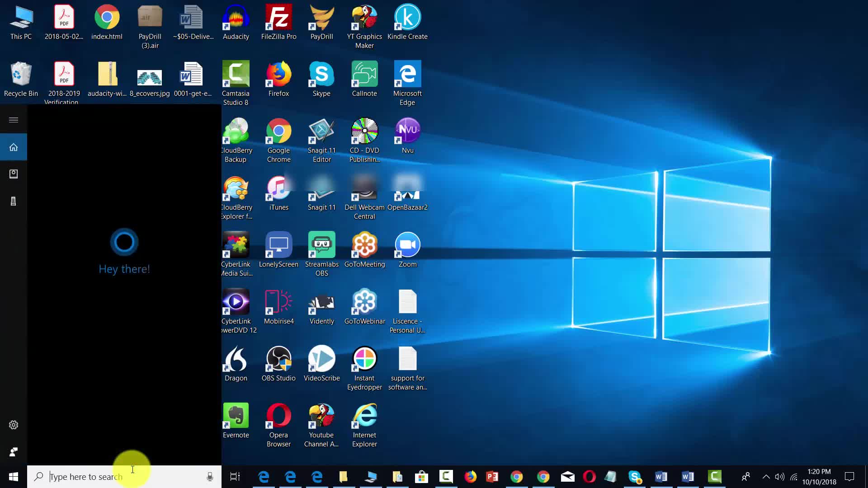Select Opera Browser desktop shortcut

[x=278, y=425]
